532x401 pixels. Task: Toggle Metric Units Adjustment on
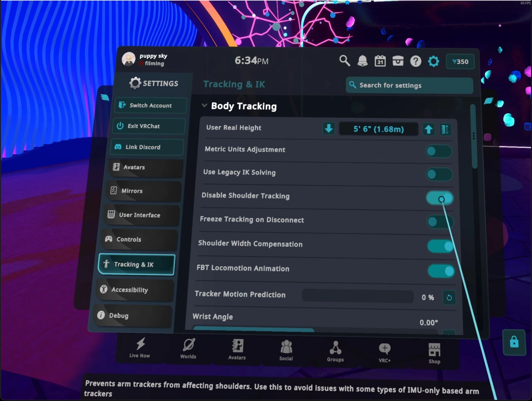point(439,151)
